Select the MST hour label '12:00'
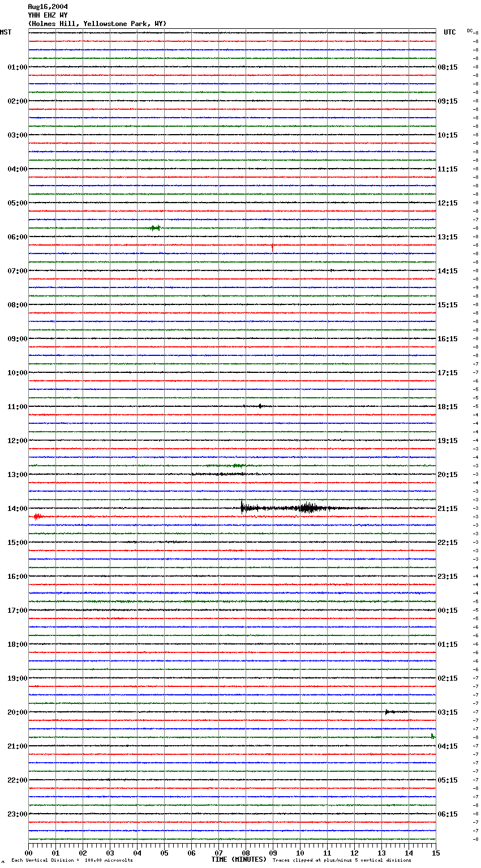Viewport: 481px width, 868px height. 18,441
